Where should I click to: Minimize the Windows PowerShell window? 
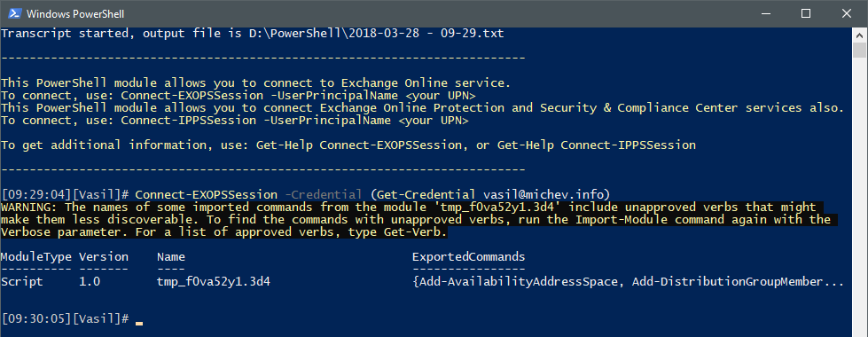765,14
